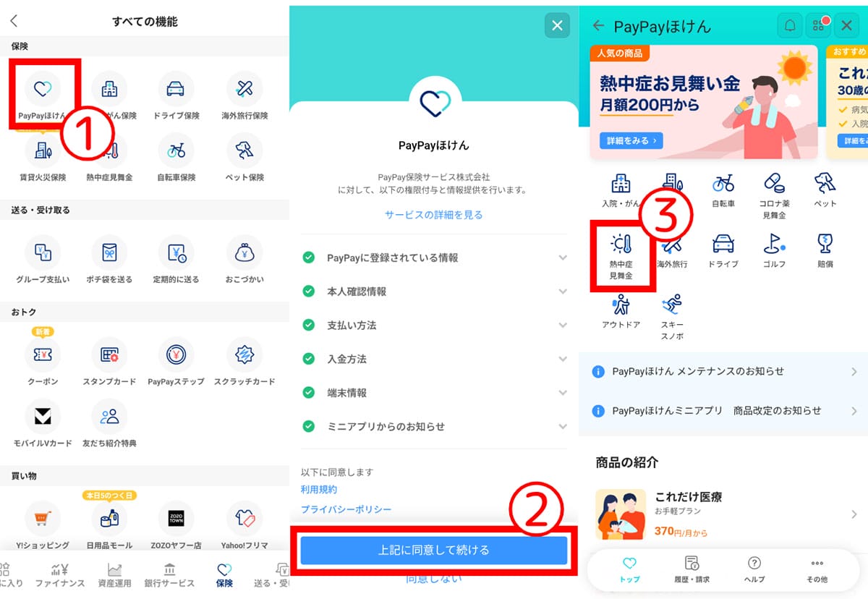The image size is (868, 599).
Task: Open これだけ医療 product chevron
Action: click(x=854, y=514)
